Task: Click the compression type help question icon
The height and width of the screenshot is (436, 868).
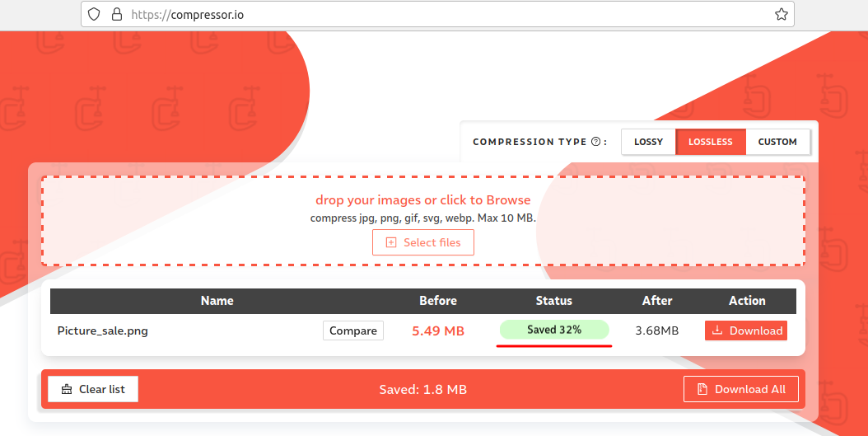Action: 595,142
